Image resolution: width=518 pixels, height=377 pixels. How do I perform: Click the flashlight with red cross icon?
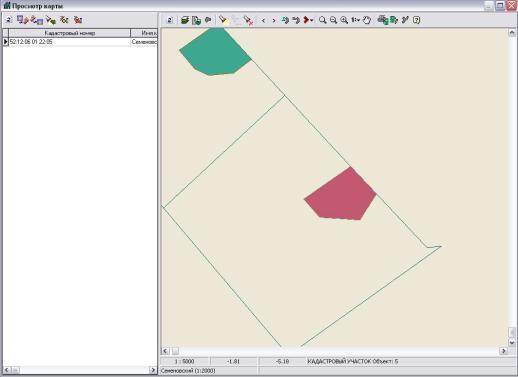pos(248,20)
